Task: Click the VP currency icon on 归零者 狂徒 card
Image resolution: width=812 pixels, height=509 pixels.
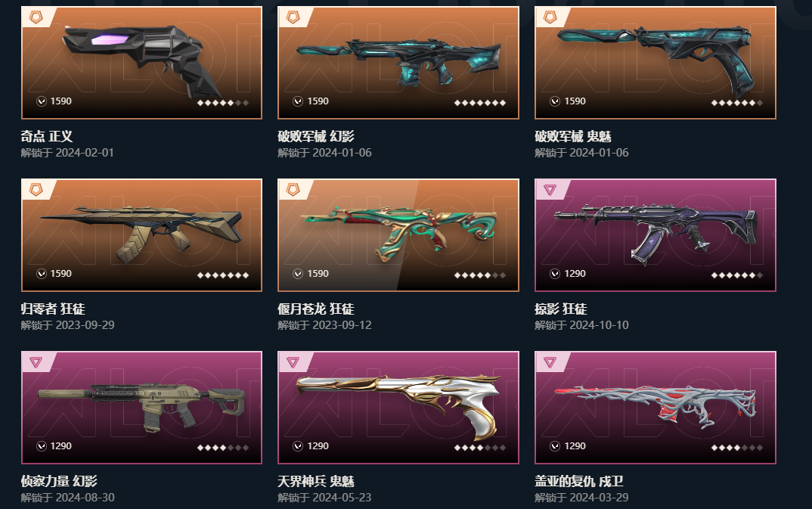Action: tap(42, 273)
